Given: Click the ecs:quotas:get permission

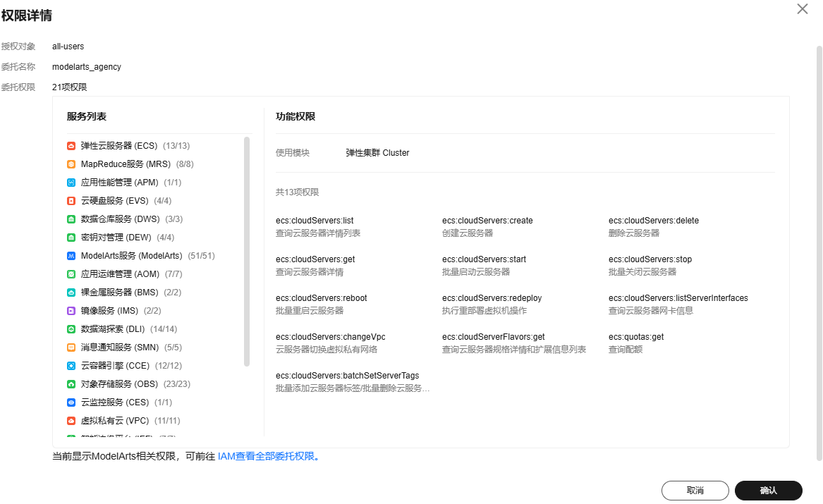Looking at the screenshot, I should (x=636, y=337).
